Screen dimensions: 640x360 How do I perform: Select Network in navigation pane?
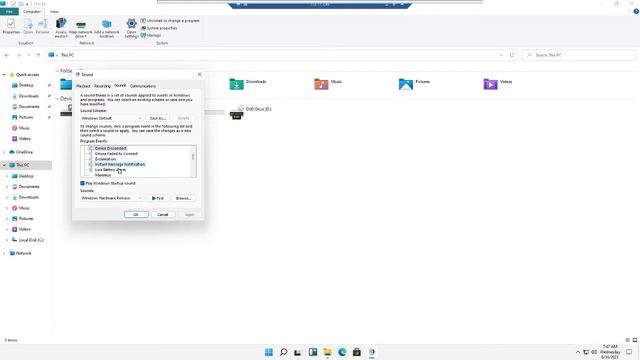(x=23, y=253)
